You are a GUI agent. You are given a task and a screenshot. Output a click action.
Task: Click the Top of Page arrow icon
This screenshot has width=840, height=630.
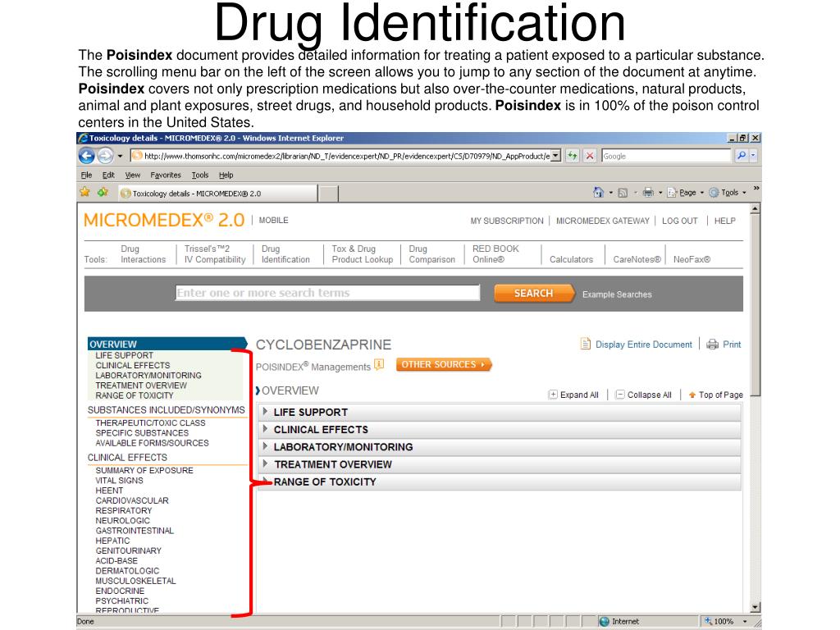click(x=692, y=395)
